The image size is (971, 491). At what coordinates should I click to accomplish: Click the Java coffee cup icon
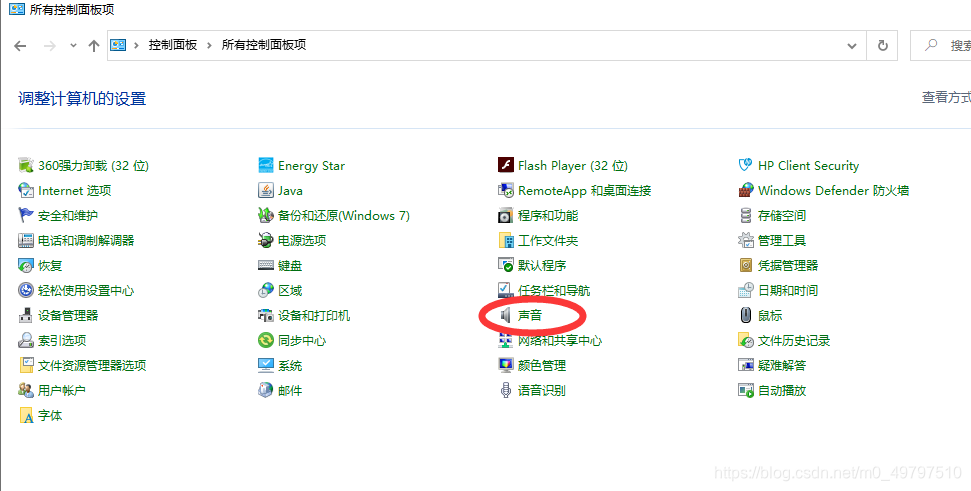(x=266, y=190)
